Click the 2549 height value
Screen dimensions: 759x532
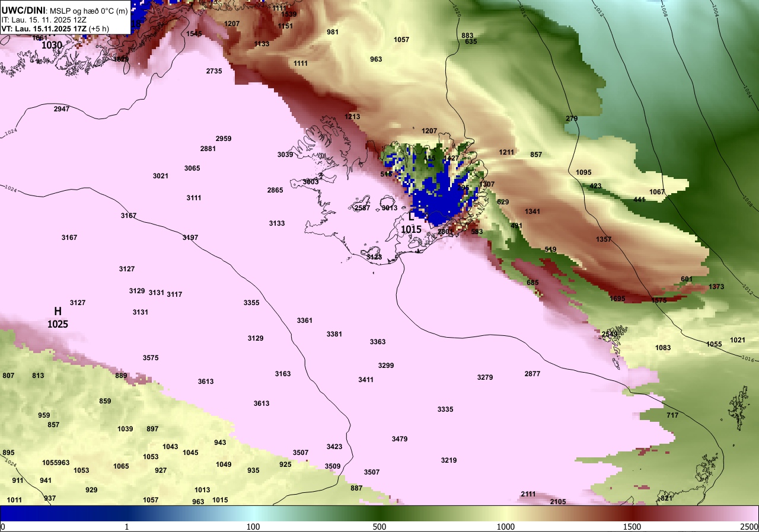[610, 334]
